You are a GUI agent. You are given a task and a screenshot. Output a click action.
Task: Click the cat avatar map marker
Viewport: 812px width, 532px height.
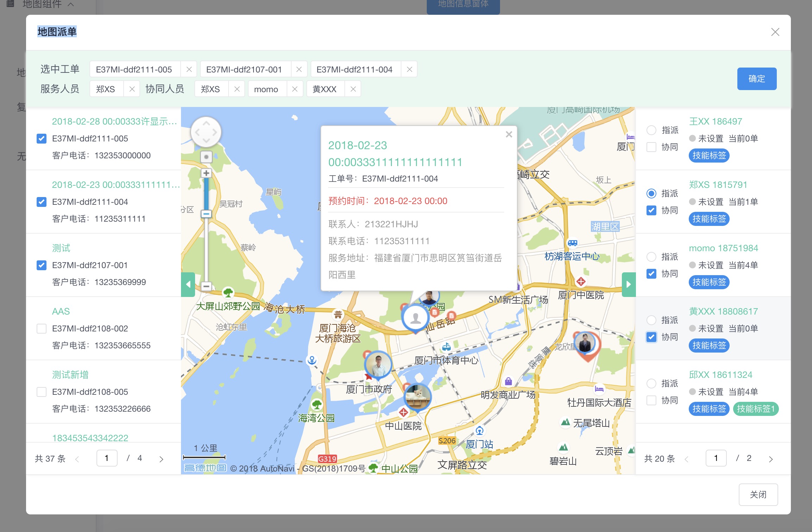tap(417, 397)
